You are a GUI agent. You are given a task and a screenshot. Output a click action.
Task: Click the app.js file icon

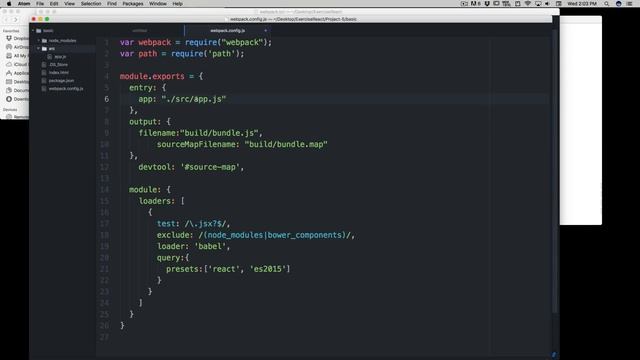(x=49, y=57)
